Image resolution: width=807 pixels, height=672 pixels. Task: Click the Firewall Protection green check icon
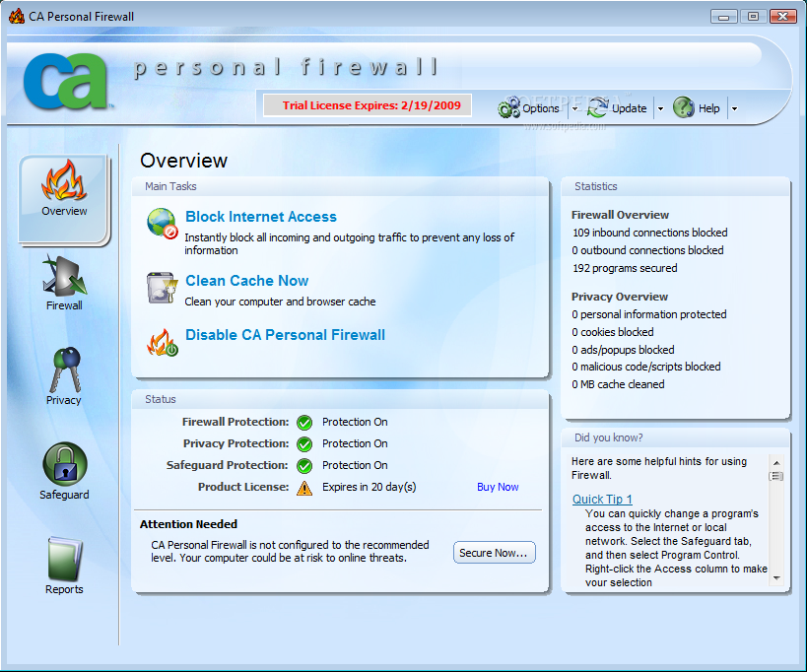tap(304, 423)
